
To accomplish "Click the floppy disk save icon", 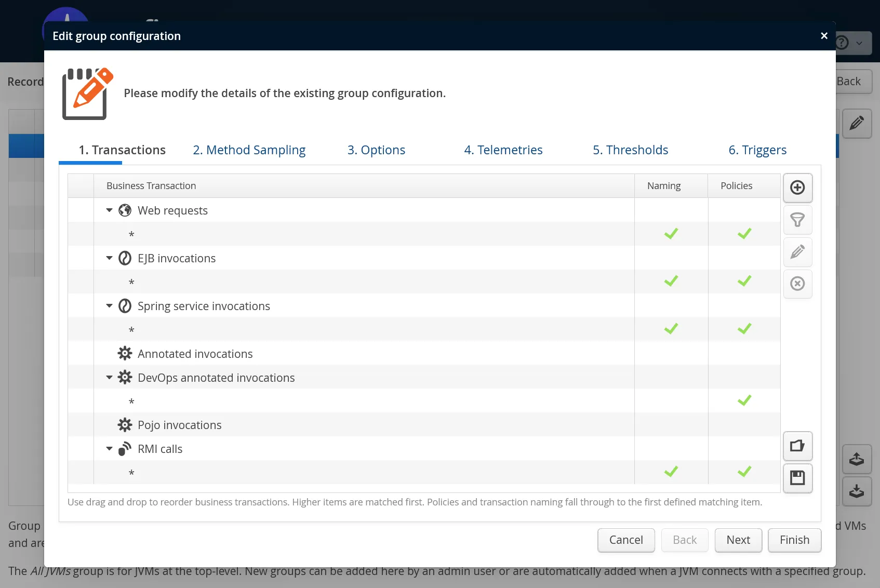I will 797,477.
